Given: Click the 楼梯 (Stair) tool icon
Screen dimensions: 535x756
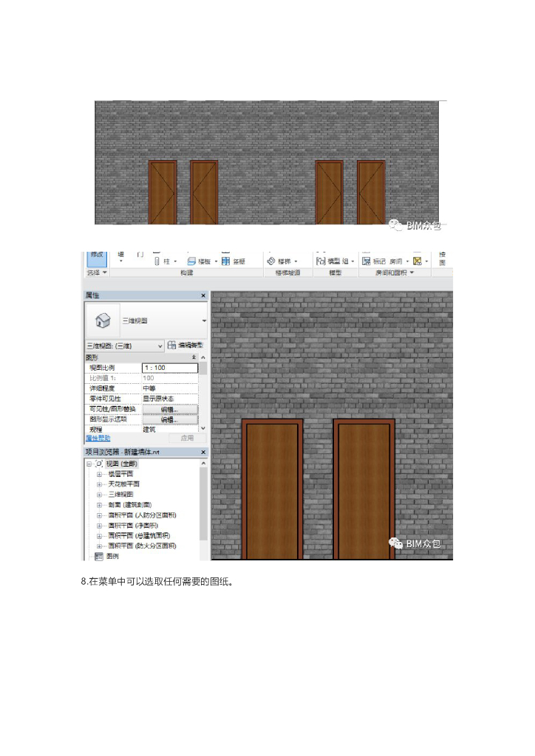Looking at the screenshot, I should click(x=271, y=261).
